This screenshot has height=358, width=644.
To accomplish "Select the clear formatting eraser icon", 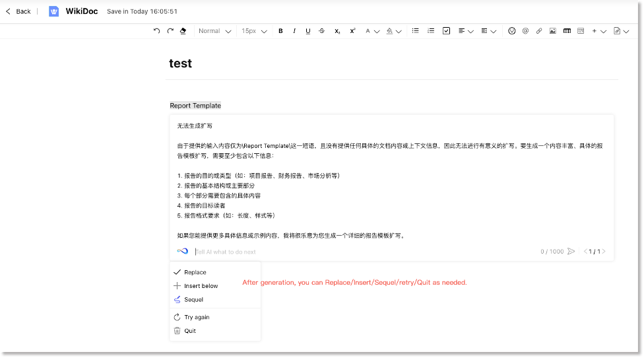I will point(183,31).
